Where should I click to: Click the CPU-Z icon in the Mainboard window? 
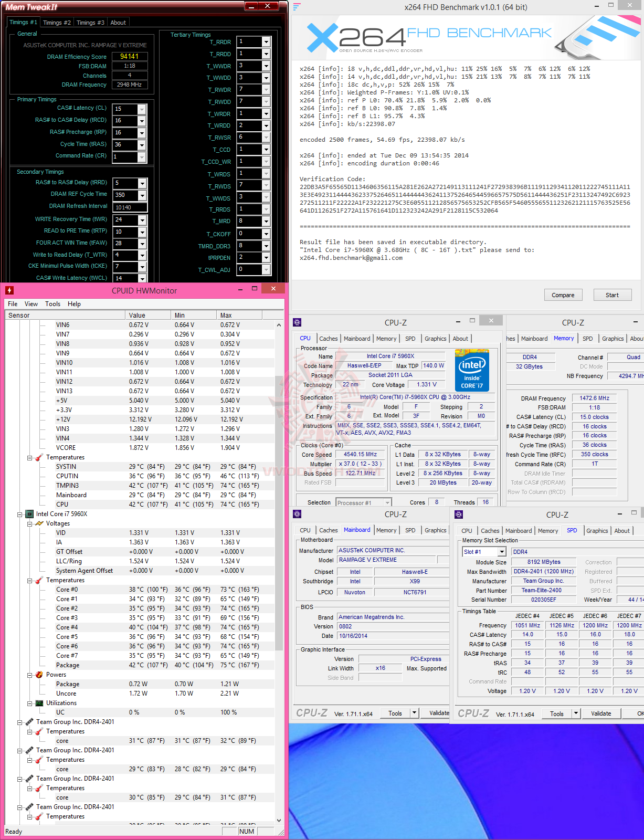[297, 514]
